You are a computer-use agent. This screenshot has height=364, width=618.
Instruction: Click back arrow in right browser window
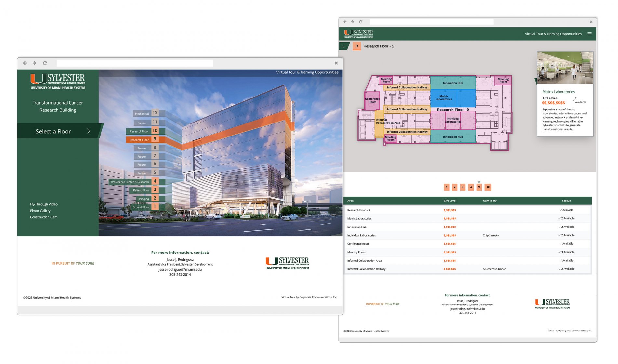click(345, 22)
